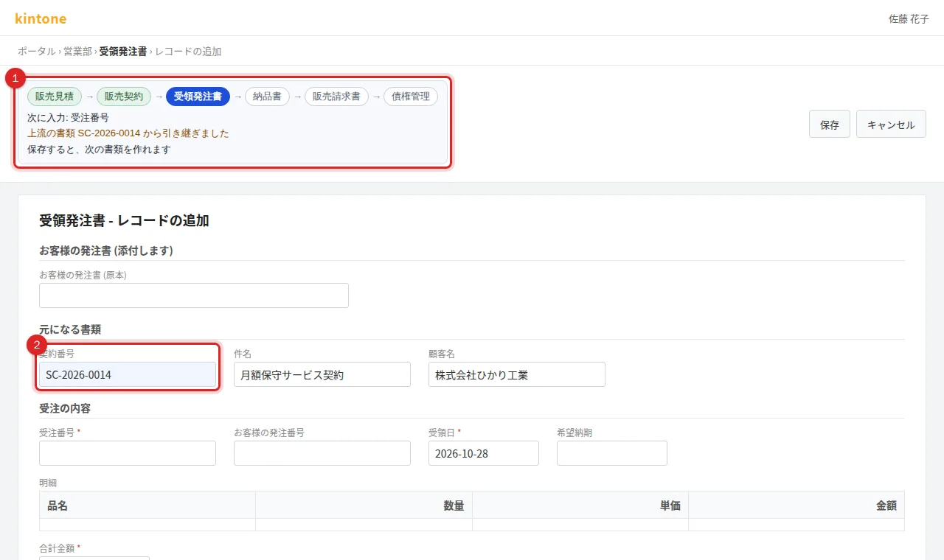Click the 金額 column header

796,505
